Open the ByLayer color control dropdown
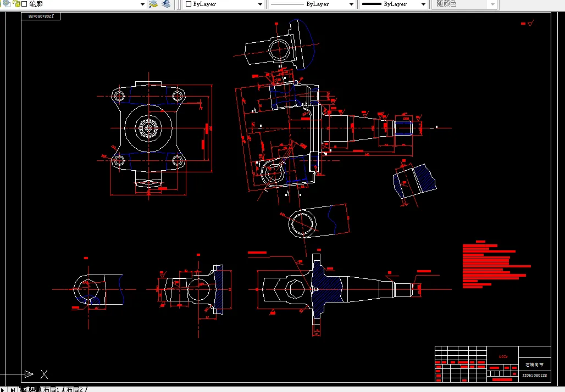Screen dimensions: 565x392 point(260,4)
